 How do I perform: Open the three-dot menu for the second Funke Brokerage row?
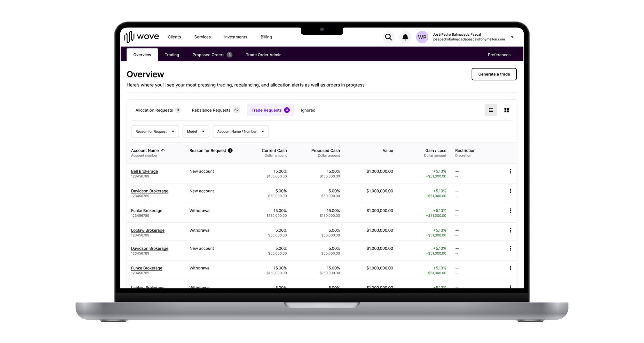(510, 268)
